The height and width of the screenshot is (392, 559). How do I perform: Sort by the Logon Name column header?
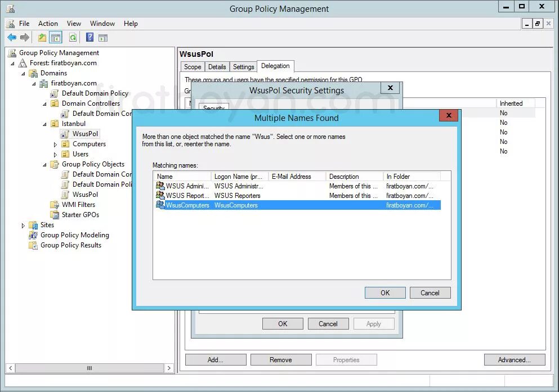(x=239, y=176)
